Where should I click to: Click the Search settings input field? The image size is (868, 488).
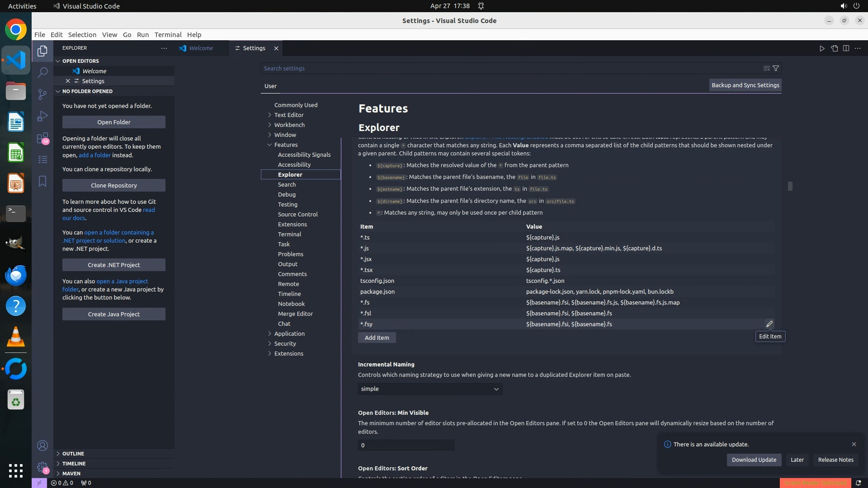tap(511, 68)
